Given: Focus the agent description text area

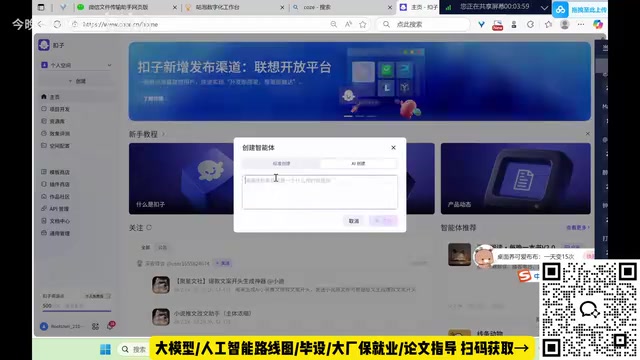Looking at the screenshot, I should 320,192.
